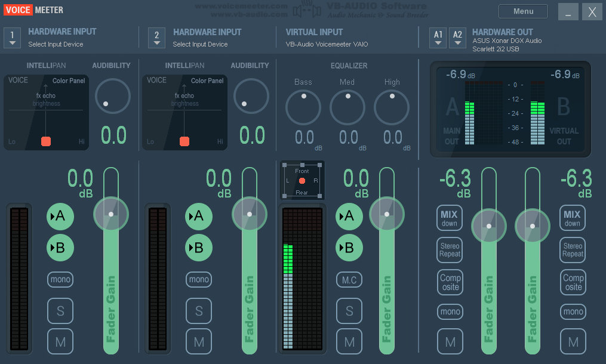
Task: Solo Hardware Input 2 strip
Action: [x=199, y=311]
